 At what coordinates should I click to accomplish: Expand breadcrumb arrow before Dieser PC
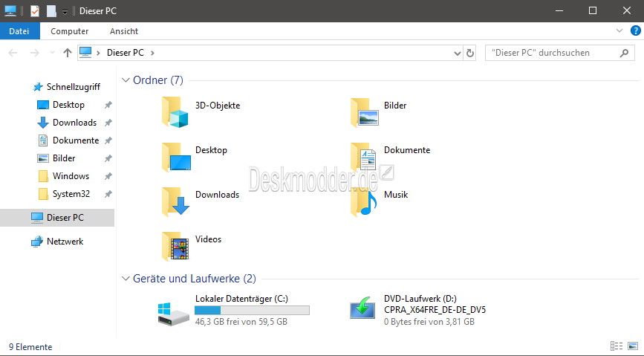click(98, 53)
